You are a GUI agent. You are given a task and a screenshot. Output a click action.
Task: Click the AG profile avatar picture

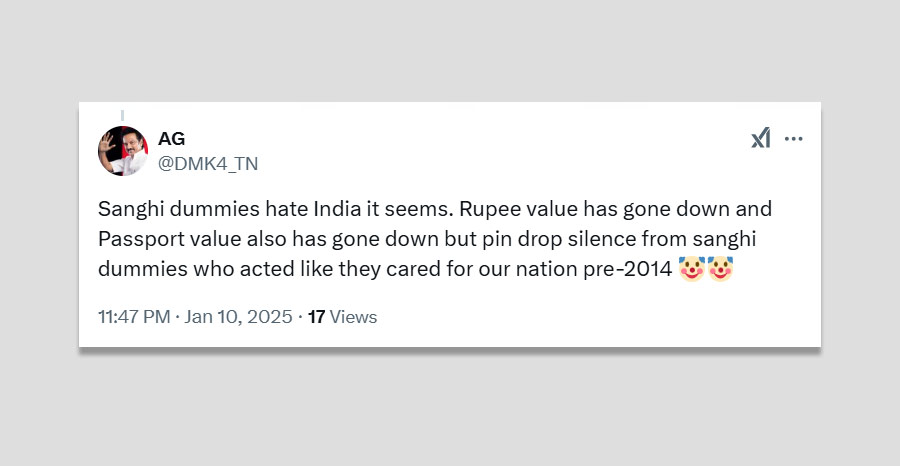click(123, 152)
